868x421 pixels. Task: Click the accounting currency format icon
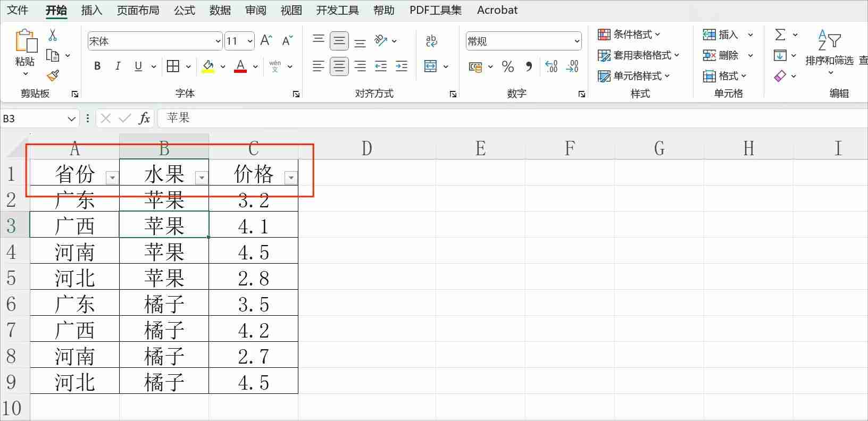pos(475,66)
